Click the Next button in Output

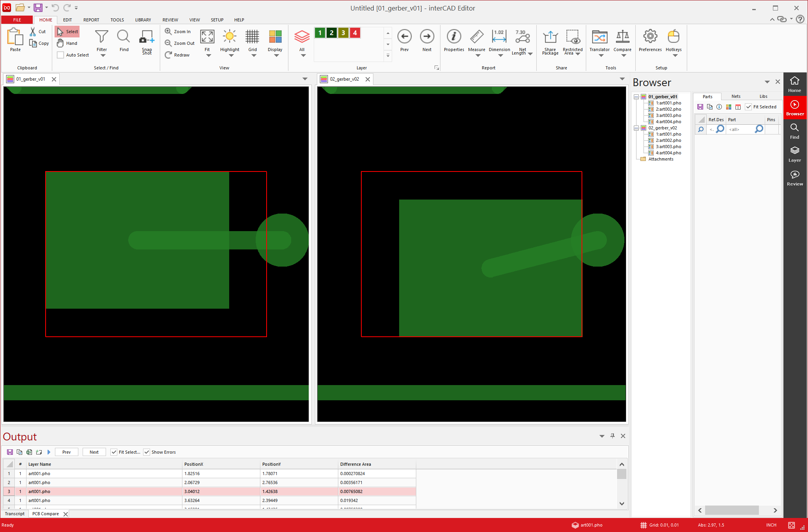click(x=94, y=452)
